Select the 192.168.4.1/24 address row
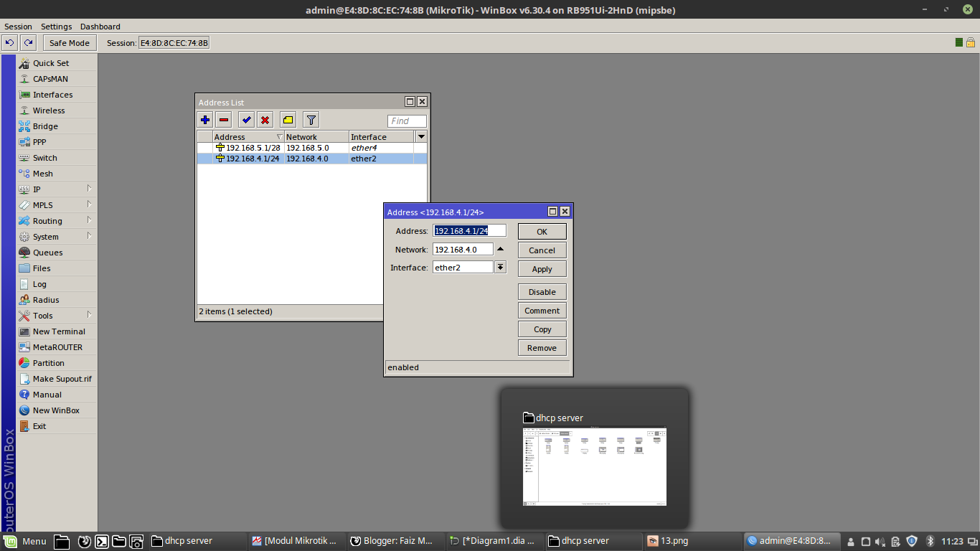The image size is (980, 551). 312,159
